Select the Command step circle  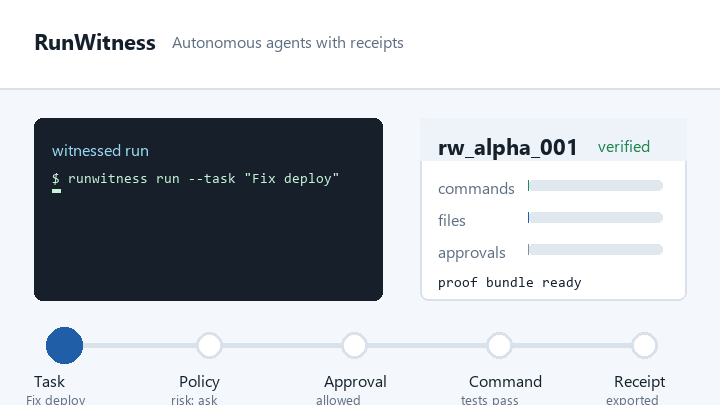pyautogui.click(x=500, y=345)
